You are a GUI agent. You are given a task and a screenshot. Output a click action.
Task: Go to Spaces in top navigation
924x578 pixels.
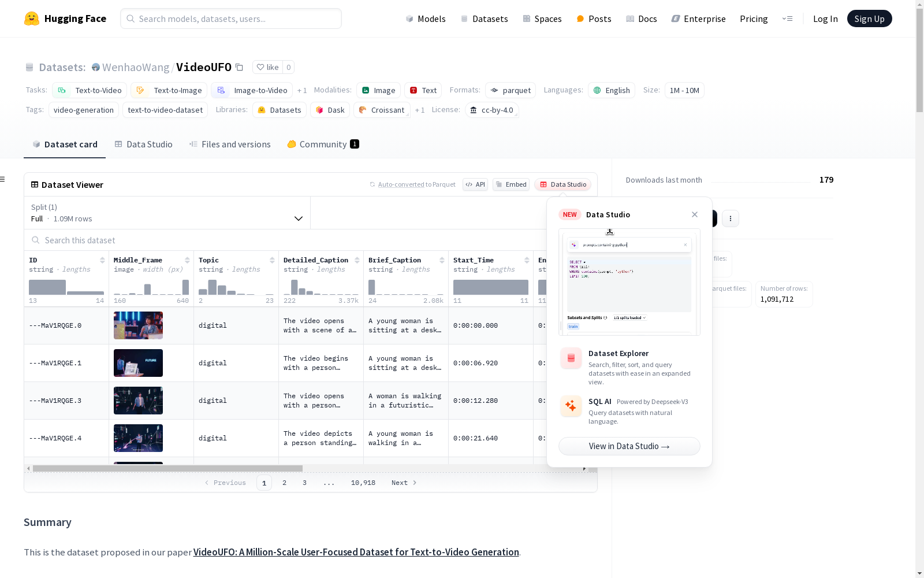pos(542,18)
